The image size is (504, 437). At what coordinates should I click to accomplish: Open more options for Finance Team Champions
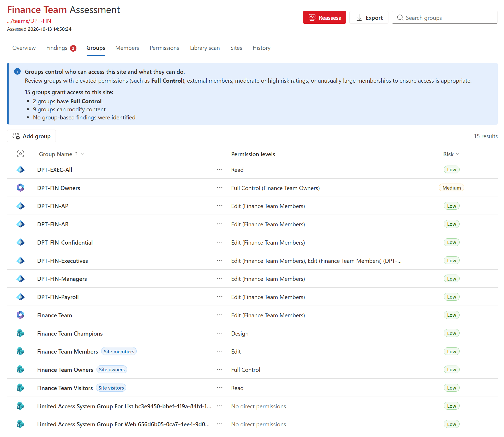pos(220,333)
